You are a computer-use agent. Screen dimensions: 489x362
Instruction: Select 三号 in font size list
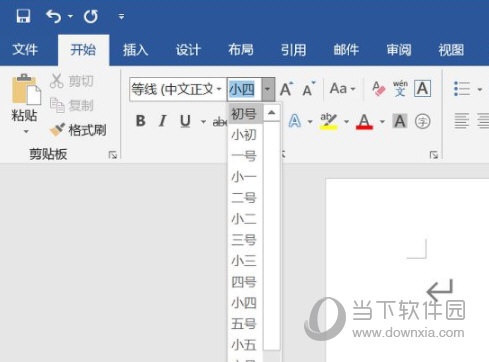coord(245,240)
